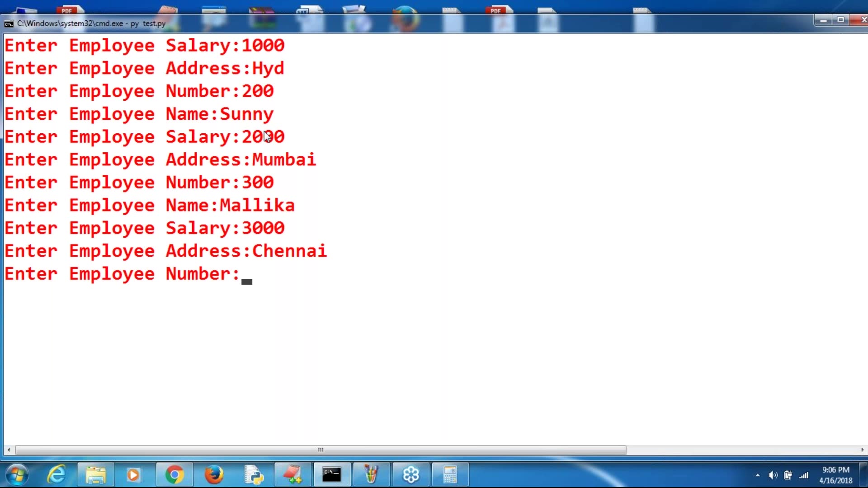Open the Python file icon in taskbar
The image size is (868, 488).
tap(254, 475)
